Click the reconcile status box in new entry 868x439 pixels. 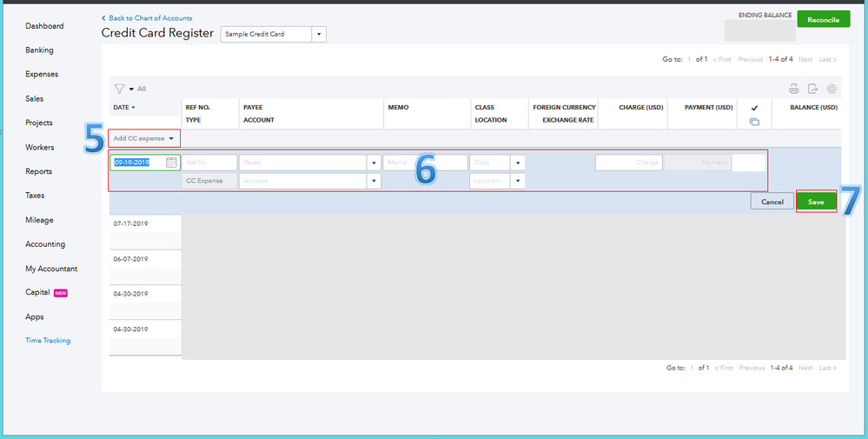[748, 163]
